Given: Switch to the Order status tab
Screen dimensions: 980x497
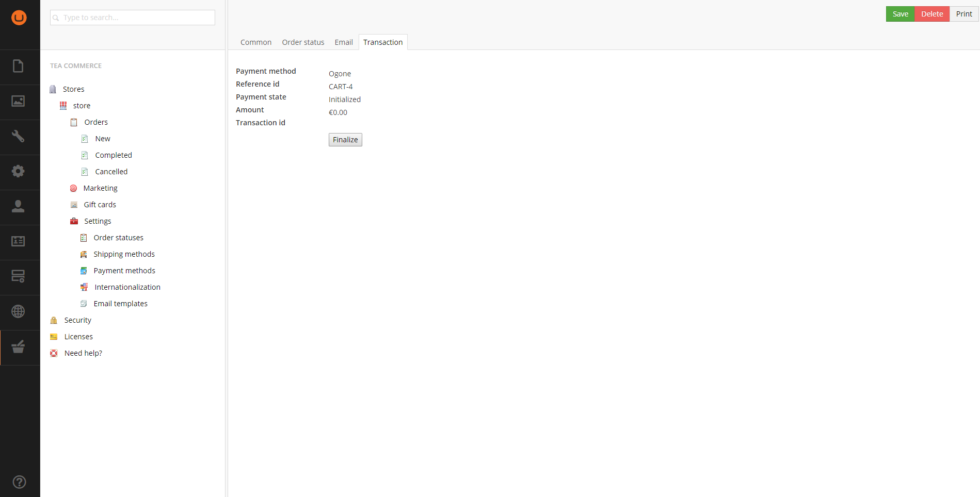Looking at the screenshot, I should (303, 42).
